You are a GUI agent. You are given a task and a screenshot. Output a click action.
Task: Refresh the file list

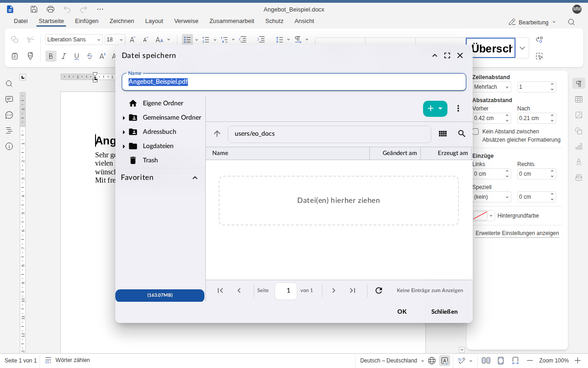click(x=379, y=291)
